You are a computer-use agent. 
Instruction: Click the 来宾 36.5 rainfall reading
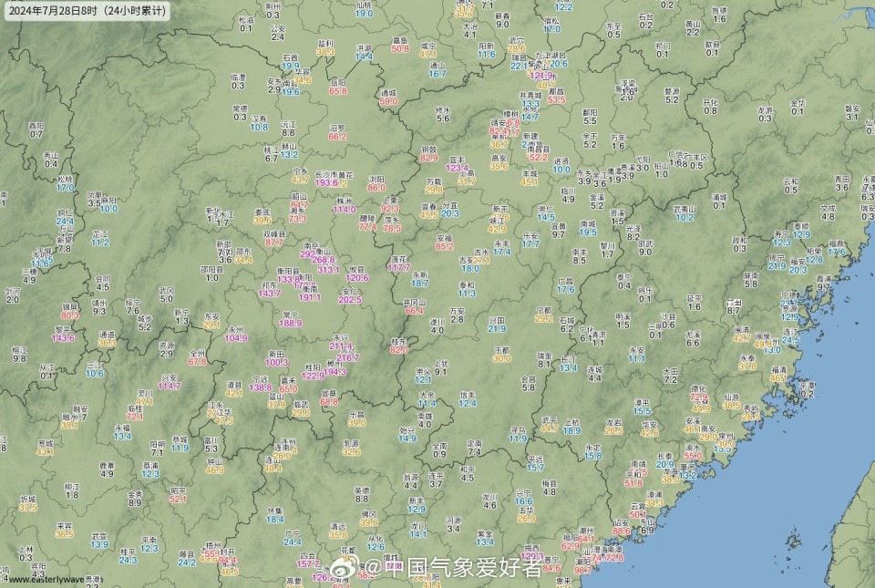[x=64, y=530]
